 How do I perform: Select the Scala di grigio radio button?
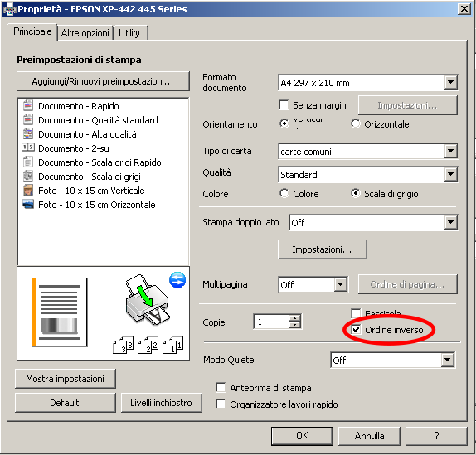pos(356,193)
